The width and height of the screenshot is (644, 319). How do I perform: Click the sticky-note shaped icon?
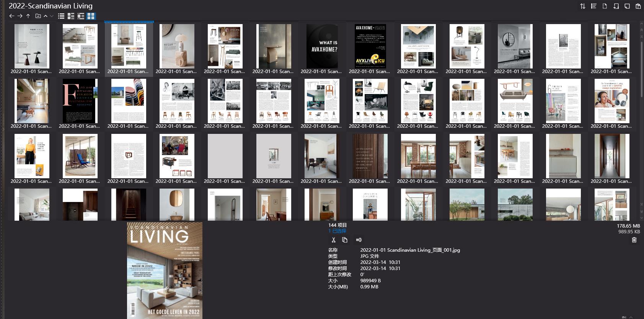click(627, 6)
